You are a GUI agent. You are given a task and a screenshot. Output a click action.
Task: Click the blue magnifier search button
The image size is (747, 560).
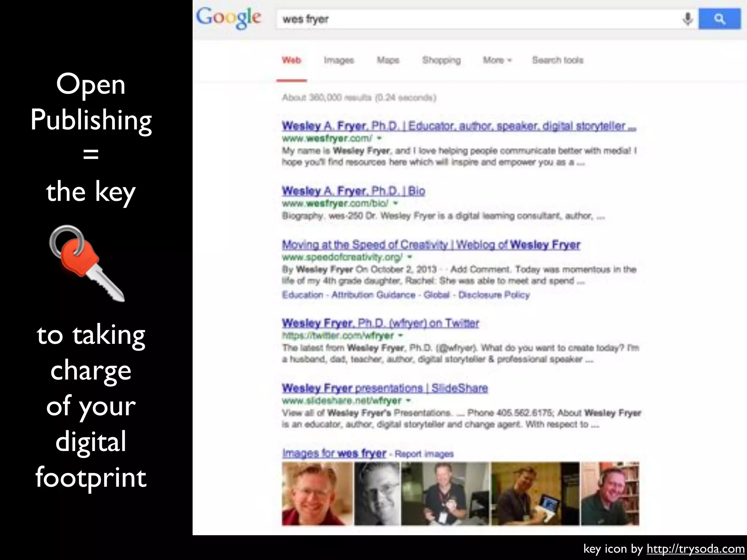pyautogui.click(x=719, y=19)
